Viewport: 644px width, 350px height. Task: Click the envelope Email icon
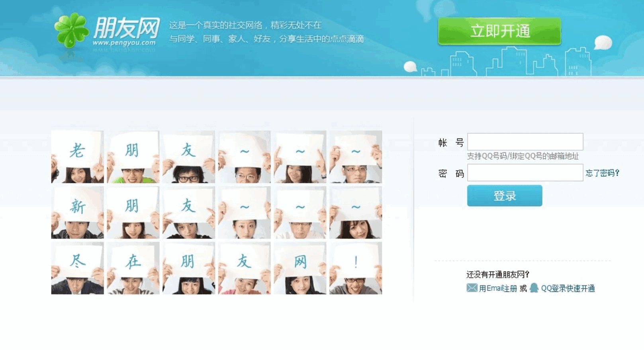(x=472, y=288)
